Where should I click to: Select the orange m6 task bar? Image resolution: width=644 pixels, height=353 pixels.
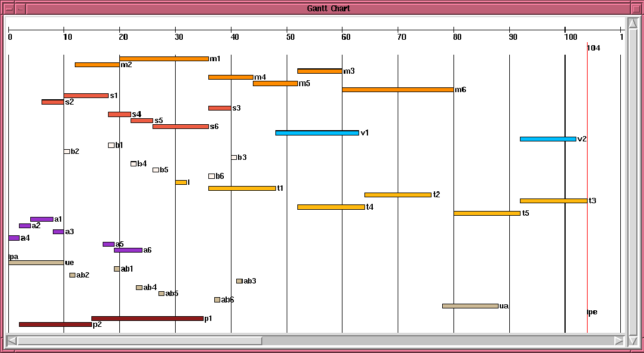(x=398, y=90)
